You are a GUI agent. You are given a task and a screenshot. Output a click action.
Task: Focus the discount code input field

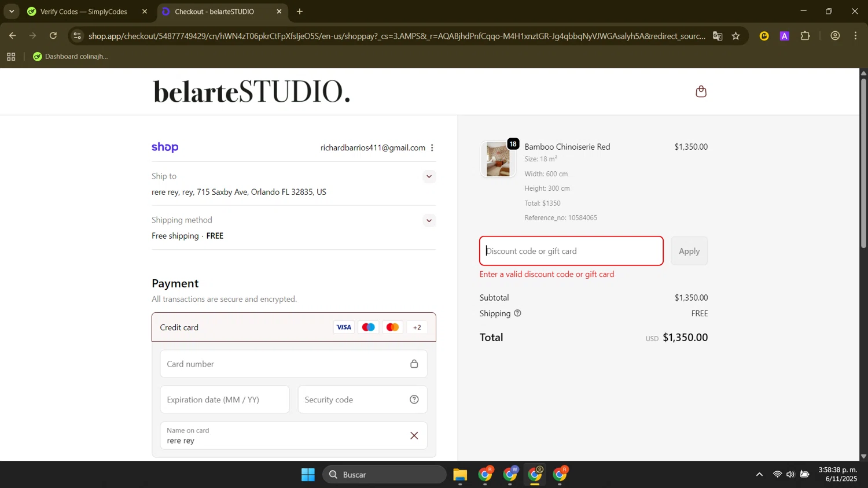pyautogui.click(x=571, y=251)
